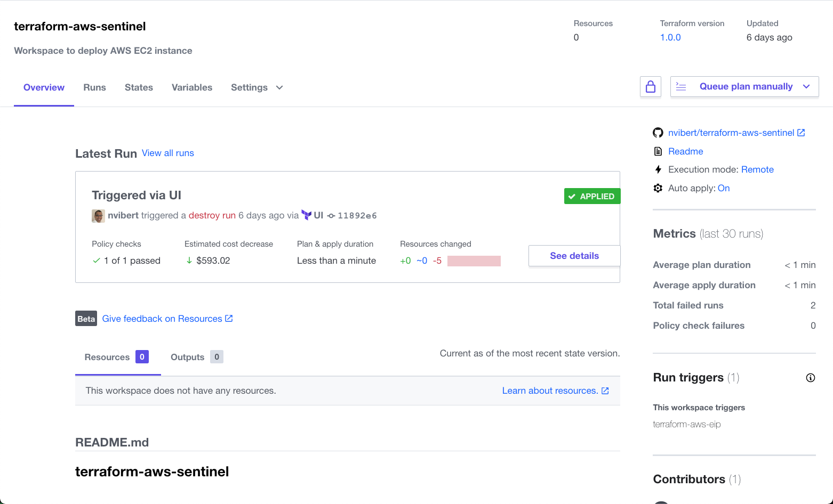The width and height of the screenshot is (833, 504).
Task: Click nvibert's user avatar
Action: pos(98,216)
